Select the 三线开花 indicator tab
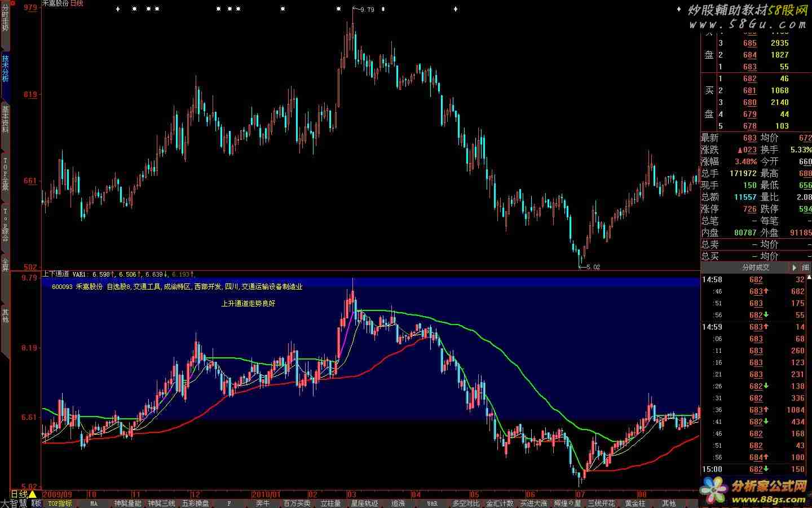 tap(601, 503)
